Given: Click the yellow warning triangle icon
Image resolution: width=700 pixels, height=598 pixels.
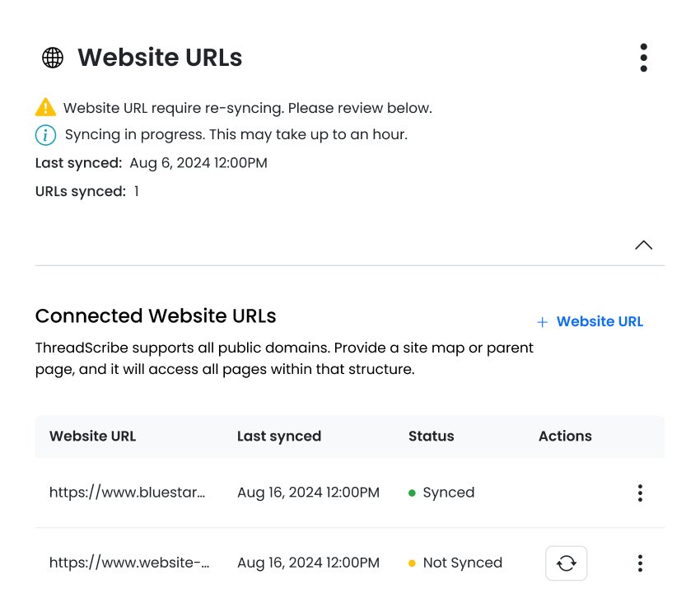Looking at the screenshot, I should pyautogui.click(x=45, y=107).
